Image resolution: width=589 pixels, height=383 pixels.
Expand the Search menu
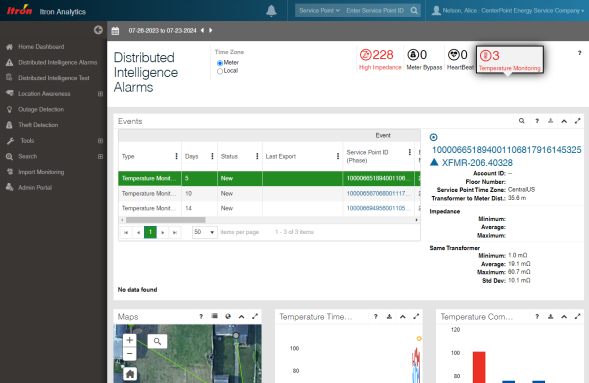100,156
